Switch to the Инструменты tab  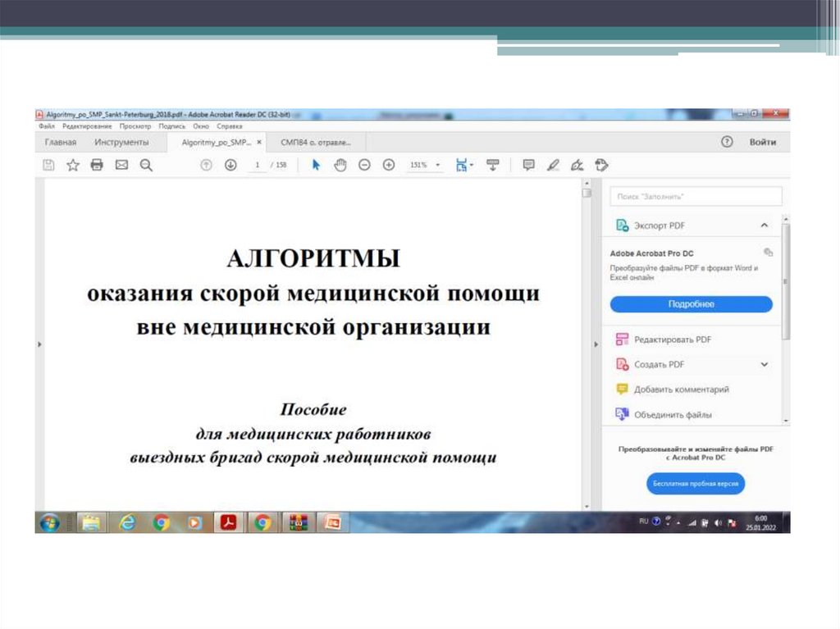pos(121,142)
